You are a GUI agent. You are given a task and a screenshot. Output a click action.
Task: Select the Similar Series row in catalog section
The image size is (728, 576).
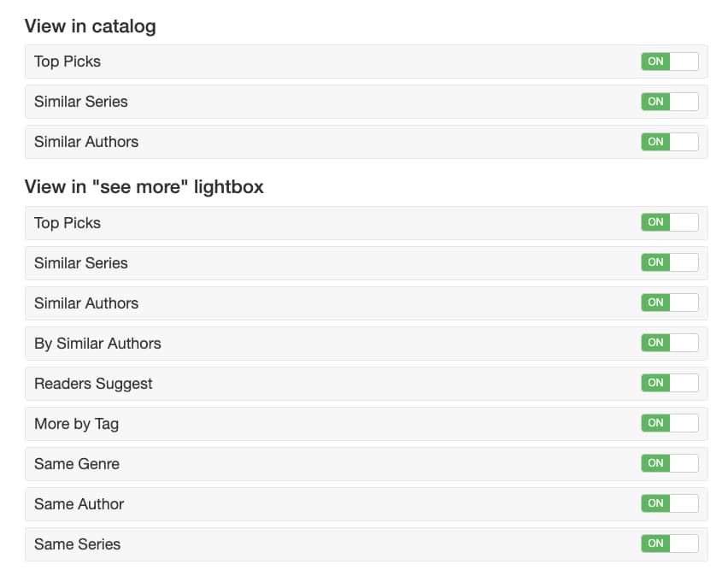pos(80,102)
